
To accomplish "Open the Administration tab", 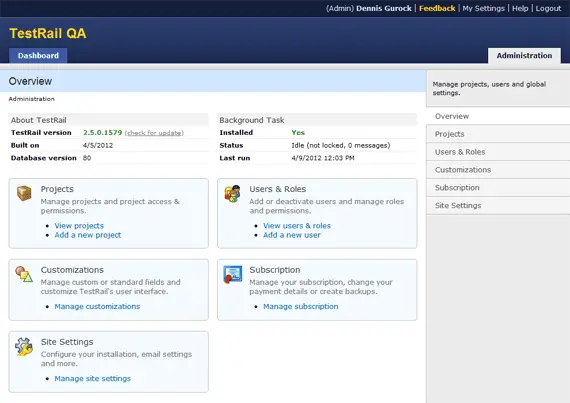I will tap(524, 56).
